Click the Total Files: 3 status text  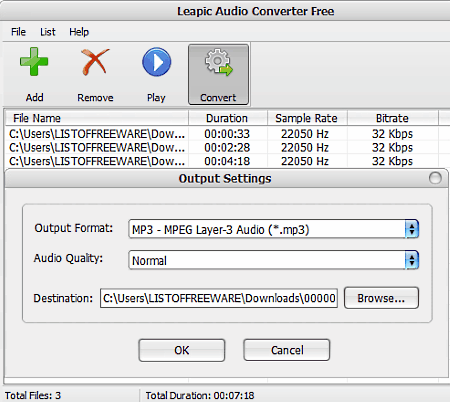pos(33,395)
